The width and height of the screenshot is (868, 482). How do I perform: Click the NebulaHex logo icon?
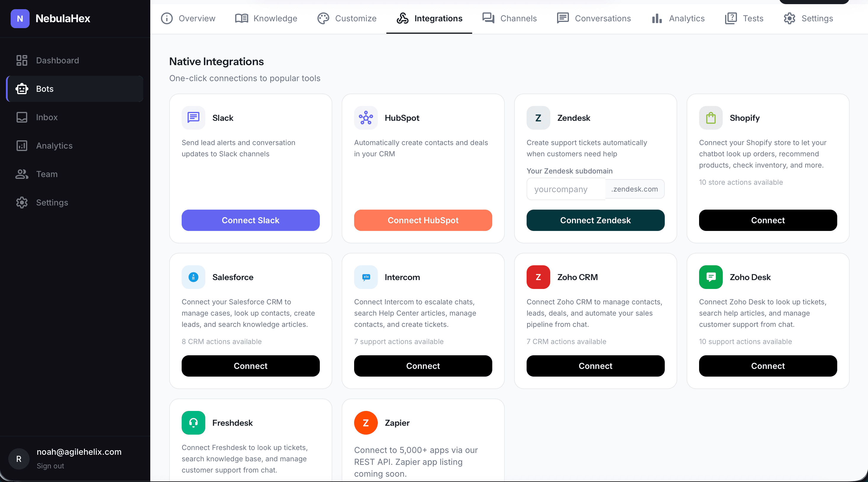20,18
